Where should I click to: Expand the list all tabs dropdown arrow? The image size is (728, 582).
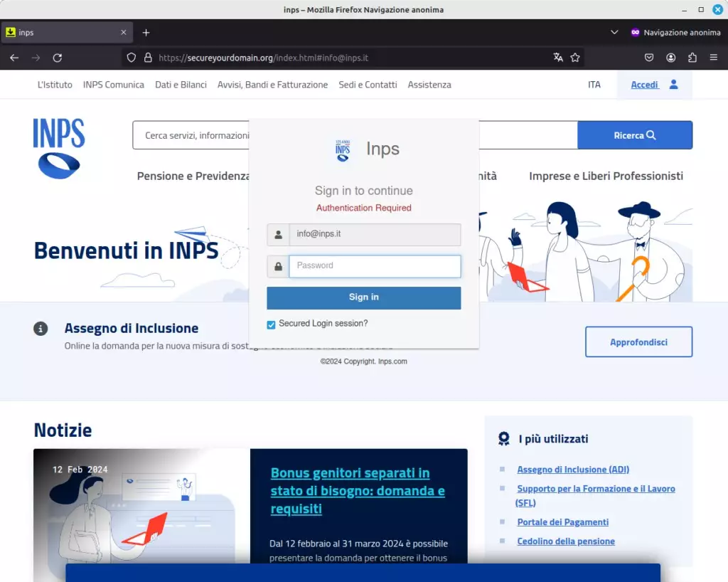pos(615,33)
